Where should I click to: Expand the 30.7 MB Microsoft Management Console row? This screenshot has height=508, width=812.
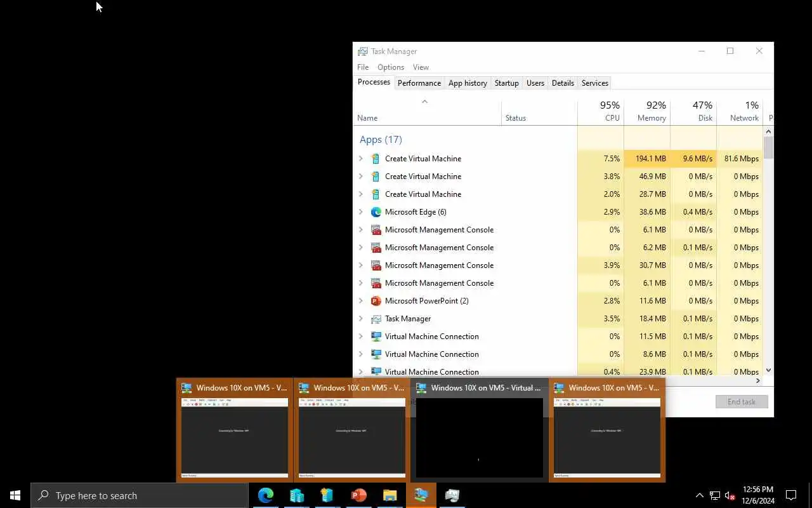[x=361, y=265]
